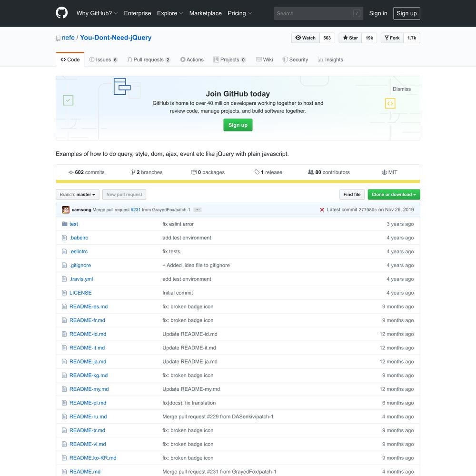The image size is (476, 476).
Task: View the 0 packages
Action: pos(208,172)
